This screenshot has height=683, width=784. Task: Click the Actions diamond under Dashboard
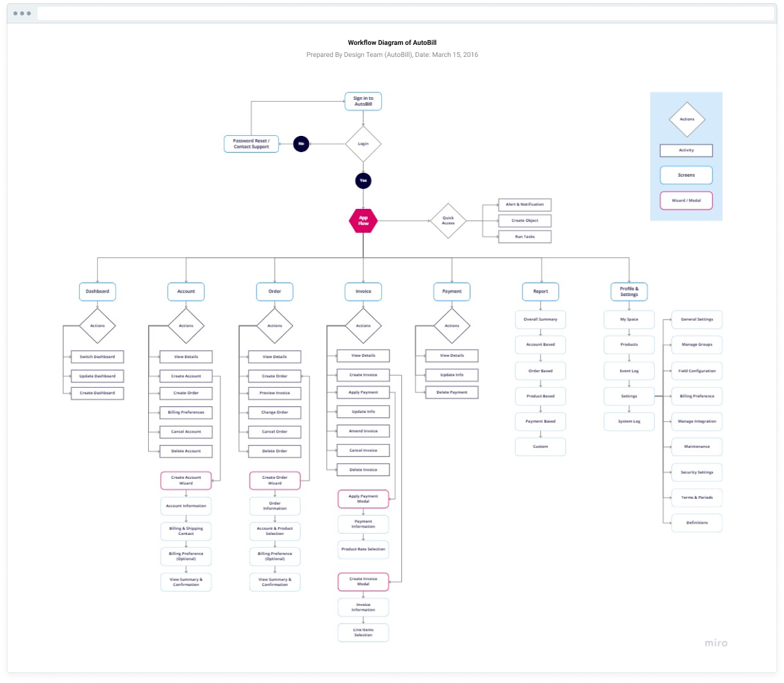click(98, 325)
